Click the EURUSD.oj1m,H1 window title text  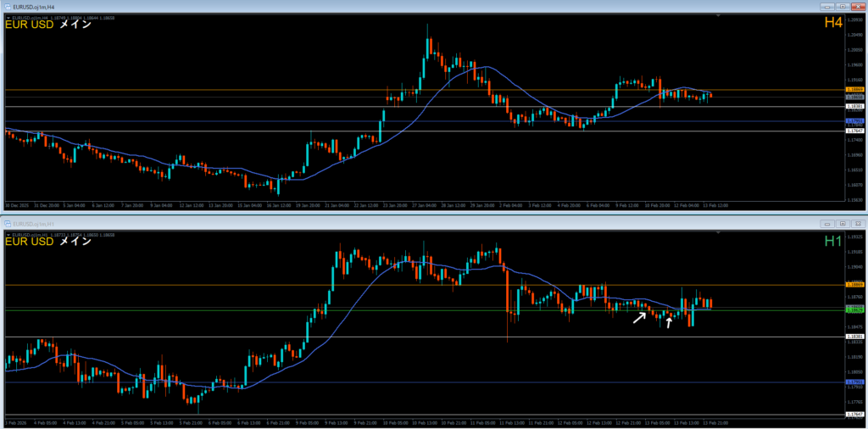32,224
